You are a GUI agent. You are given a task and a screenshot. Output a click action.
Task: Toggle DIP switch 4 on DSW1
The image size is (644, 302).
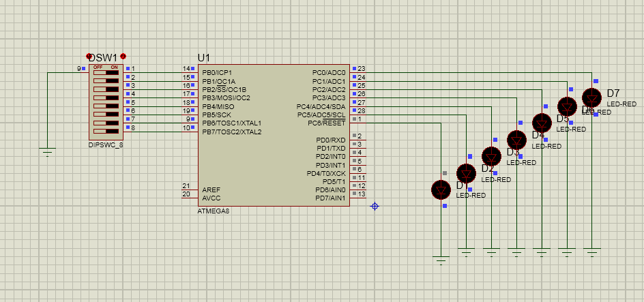click(x=106, y=97)
